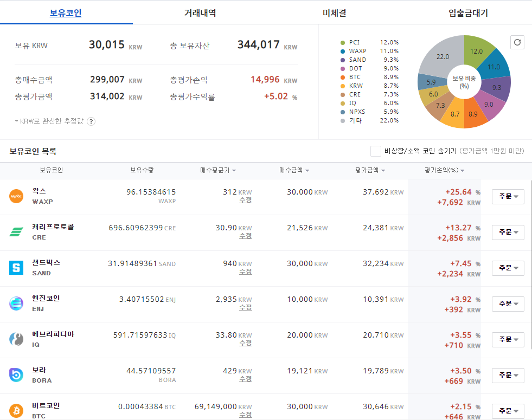The height and width of the screenshot is (420, 532).
Task: Click the Carry Protocol CRE logo icon
Action: (x=16, y=232)
